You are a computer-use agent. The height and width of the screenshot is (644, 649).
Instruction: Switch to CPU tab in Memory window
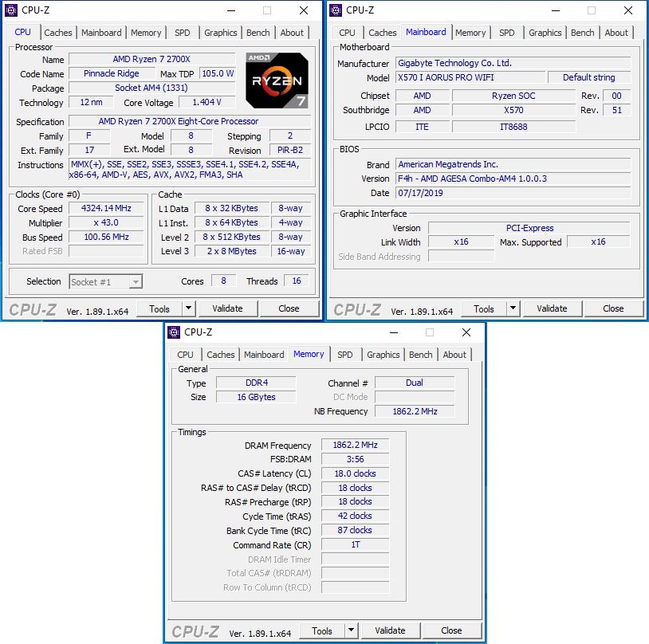pos(185,355)
